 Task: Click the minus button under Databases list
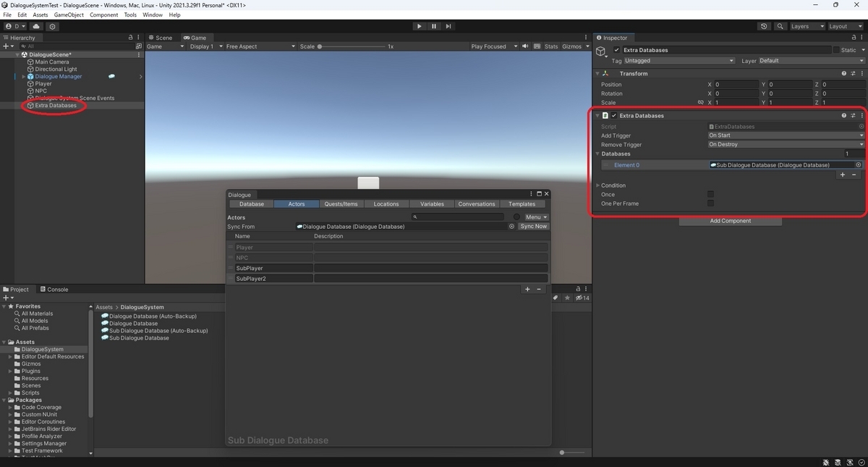[x=854, y=174]
